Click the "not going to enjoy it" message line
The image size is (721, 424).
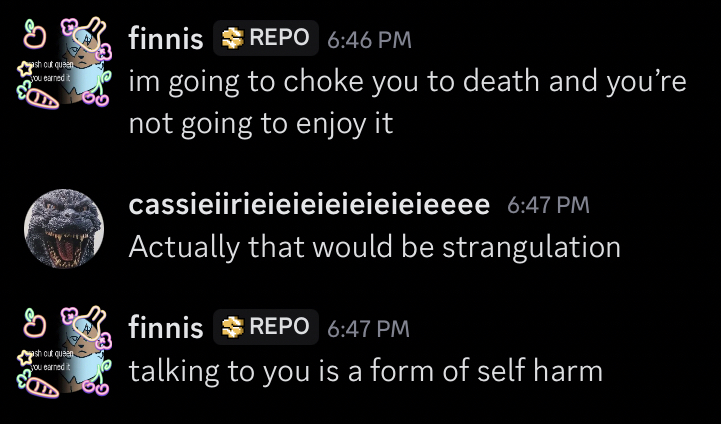point(261,124)
